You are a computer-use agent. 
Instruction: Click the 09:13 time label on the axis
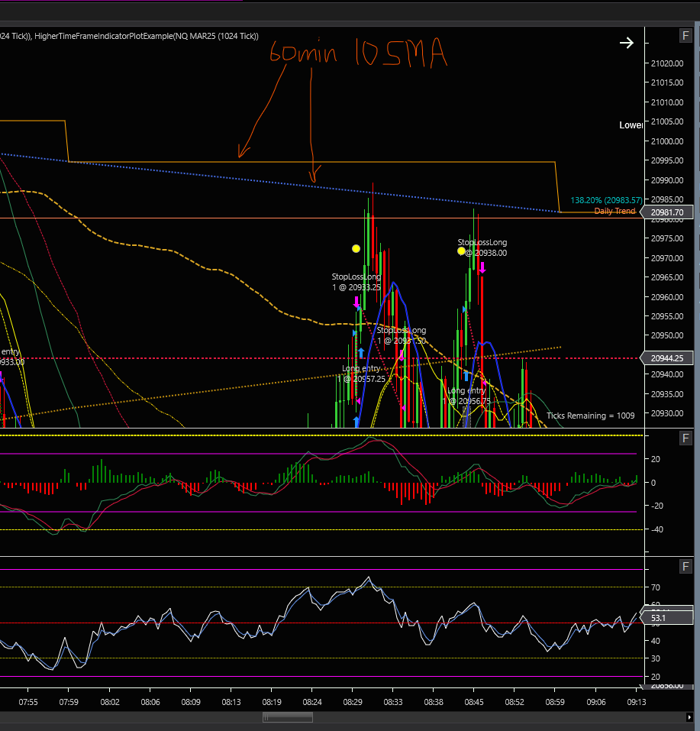pyautogui.click(x=636, y=702)
